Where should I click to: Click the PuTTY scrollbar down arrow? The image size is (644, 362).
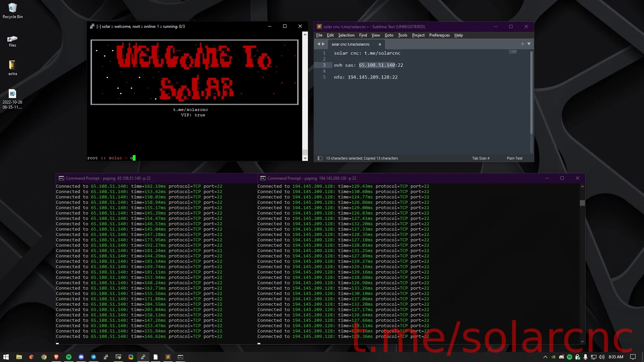pos(305,158)
